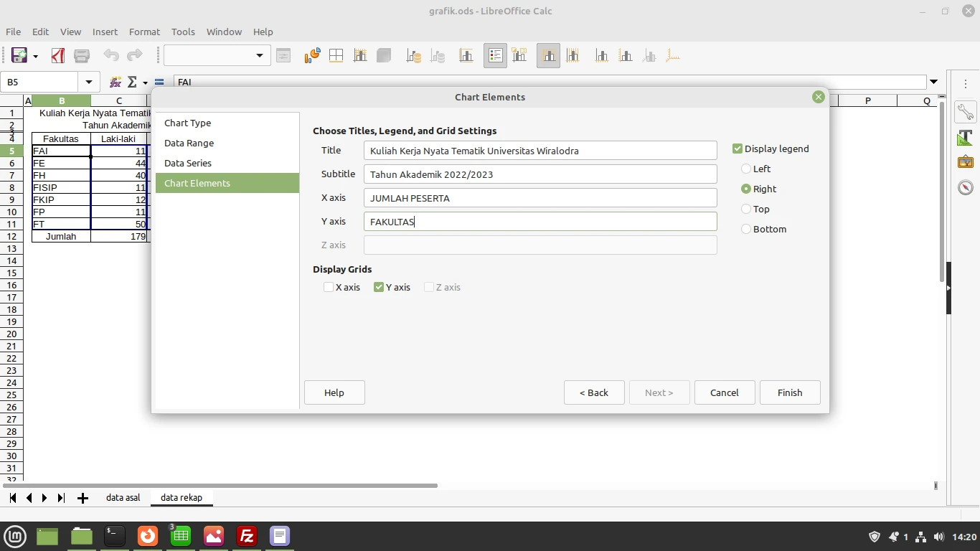Open the Insert menu
This screenshot has height=551, width=980.
click(105, 32)
